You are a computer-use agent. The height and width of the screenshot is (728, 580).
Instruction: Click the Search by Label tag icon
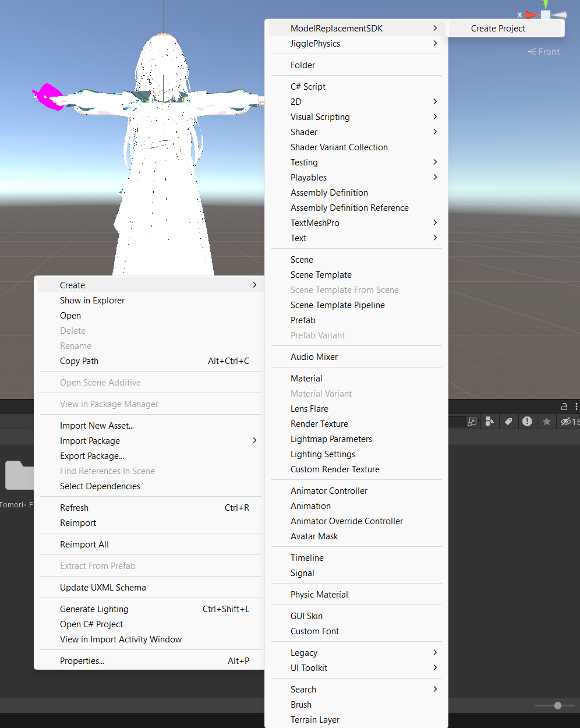pyautogui.click(x=508, y=421)
